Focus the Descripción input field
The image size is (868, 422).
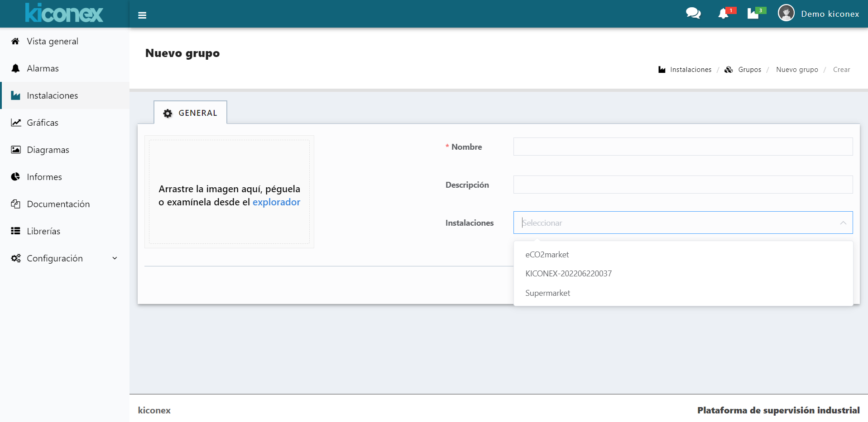(683, 185)
